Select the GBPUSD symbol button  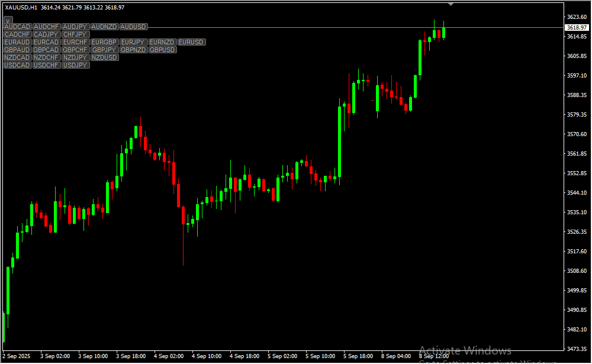(x=162, y=50)
